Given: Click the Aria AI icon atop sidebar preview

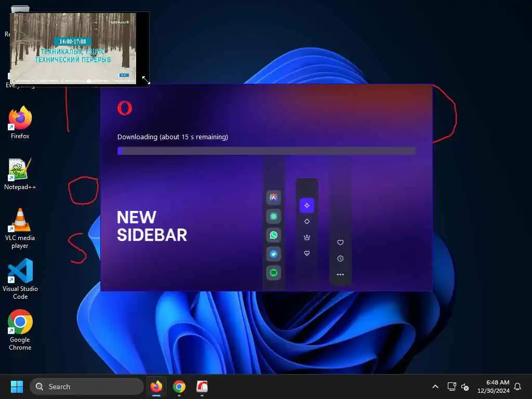Looking at the screenshot, I should [x=273, y=197].
